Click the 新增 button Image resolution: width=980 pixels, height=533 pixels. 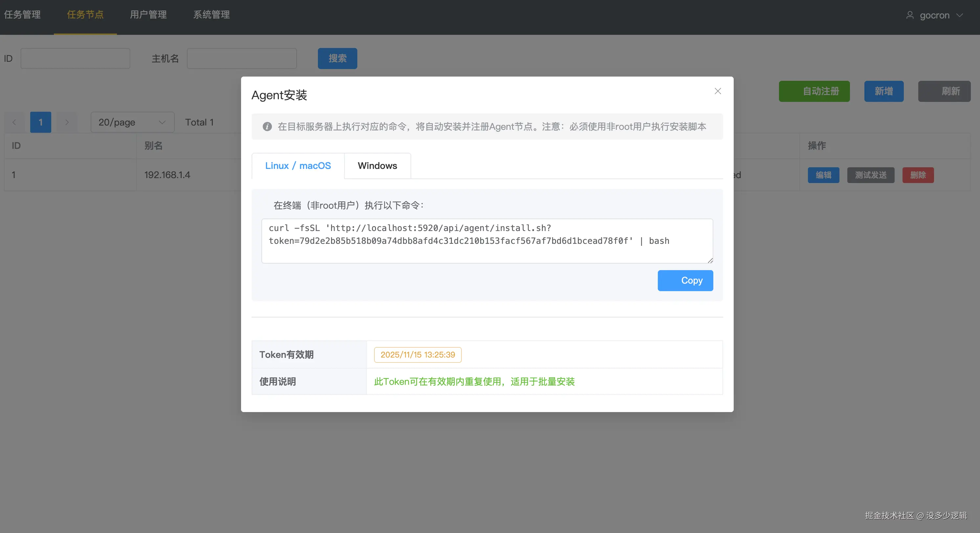pyautogui.click(x=883, y=91)
